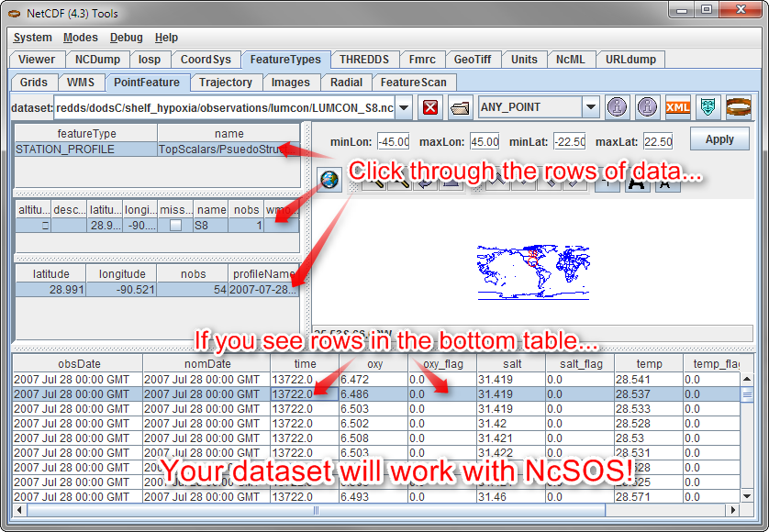Click the brown ring icon

click(739, 107)
